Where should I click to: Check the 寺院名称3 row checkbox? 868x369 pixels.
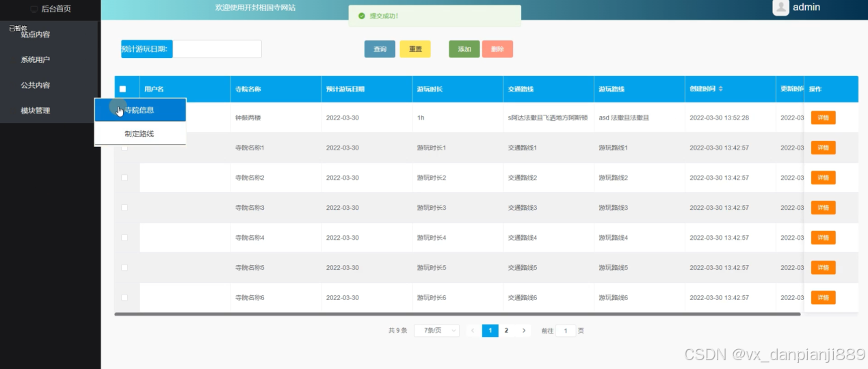124,208
